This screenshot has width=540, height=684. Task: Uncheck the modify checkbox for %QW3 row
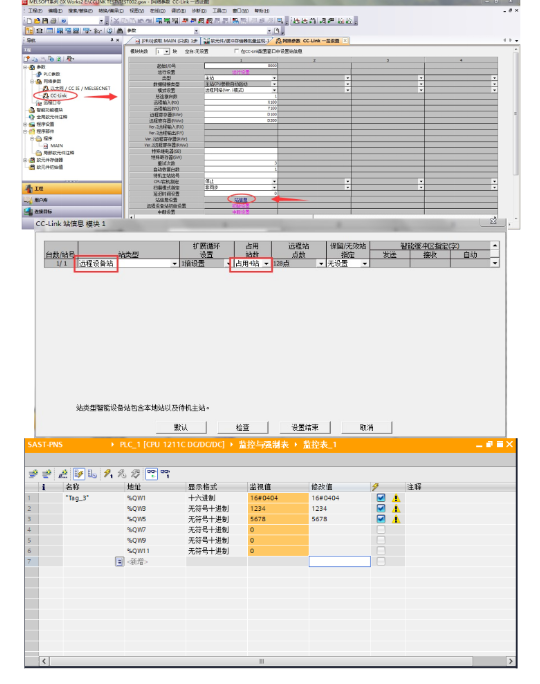(381, 508)
